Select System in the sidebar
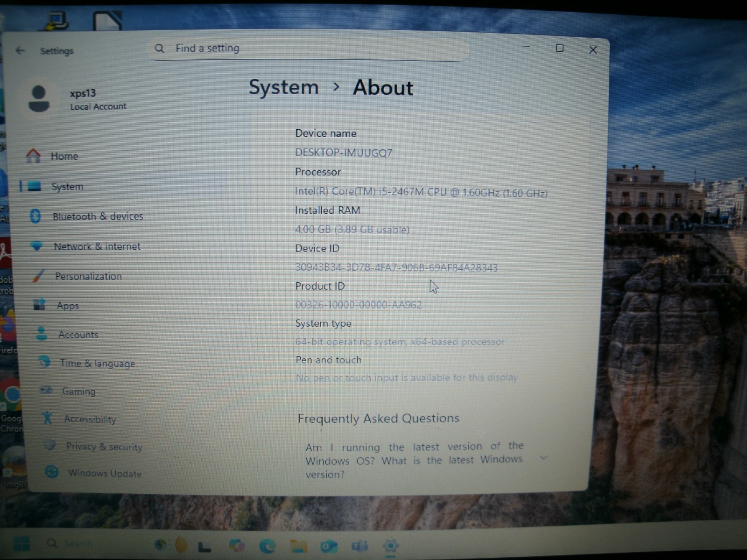This screenshot has width=747, height=560. [67, 186]
